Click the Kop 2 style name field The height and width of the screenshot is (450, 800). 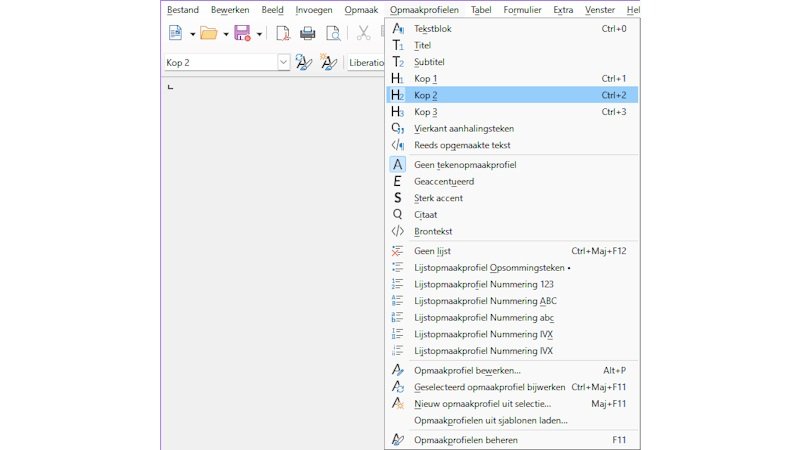point(220,62)
